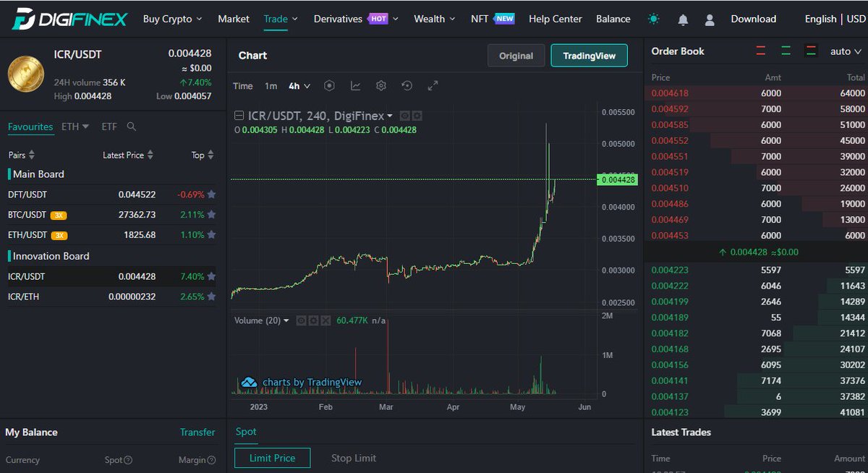
Task: Go to the Market page
Action: point(234,19)
